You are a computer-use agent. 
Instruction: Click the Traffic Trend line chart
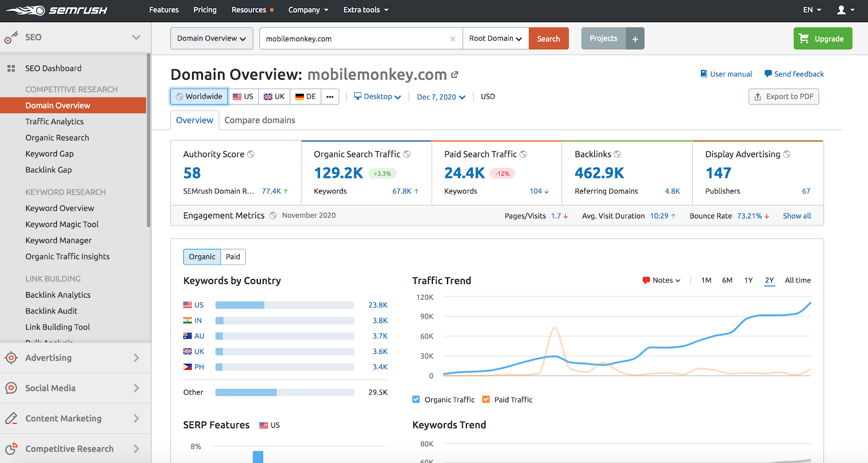[x=627, y=336]
